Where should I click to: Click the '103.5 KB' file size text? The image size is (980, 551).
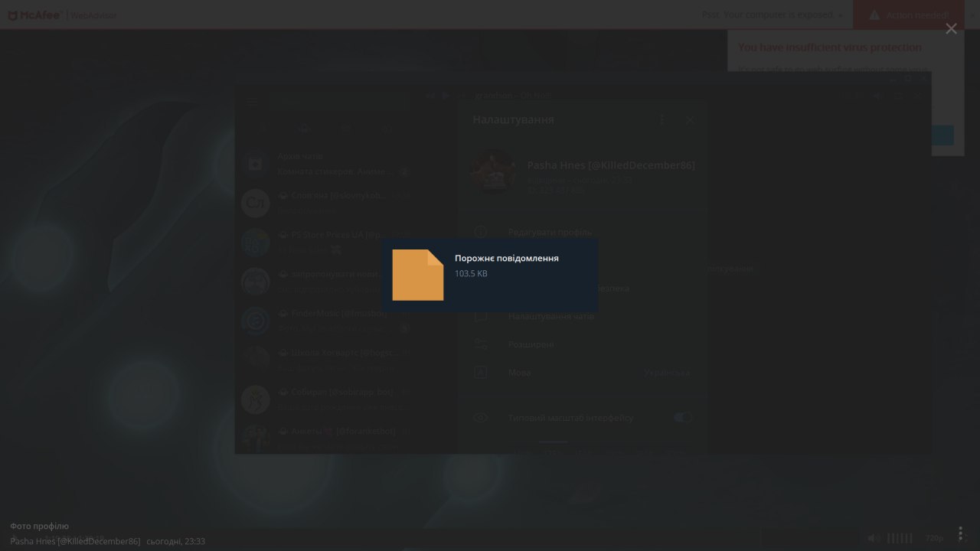[471, 274]
